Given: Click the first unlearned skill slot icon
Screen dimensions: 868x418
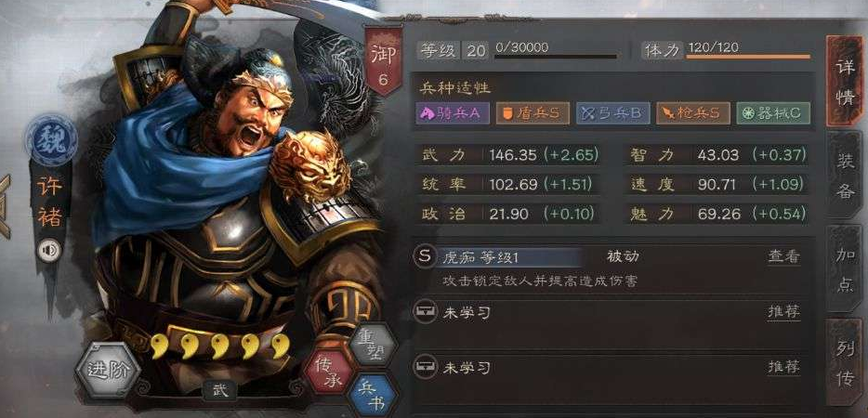Looking at the screenshot, I should coord(424,312).
